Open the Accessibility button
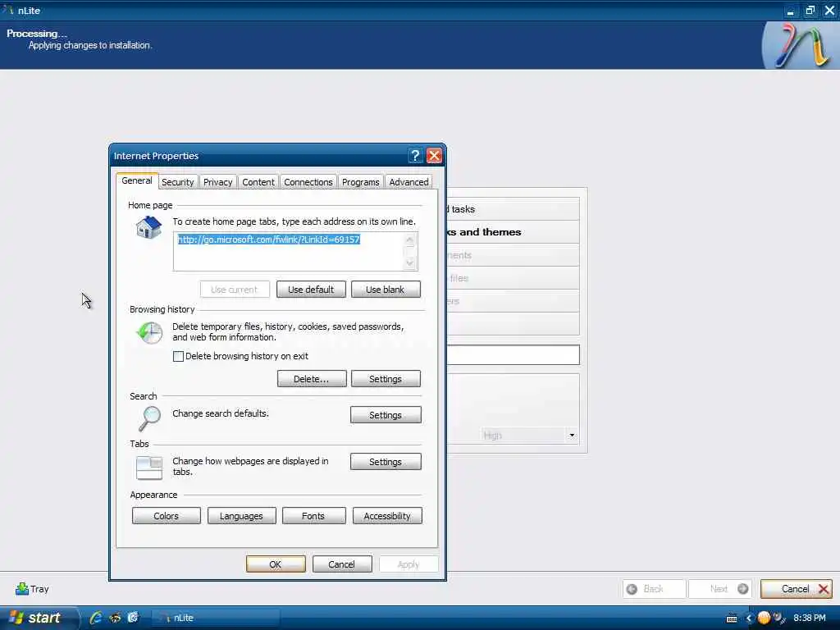Image resolution: width=840 pixels, height=630 pixels. [387, 515]
